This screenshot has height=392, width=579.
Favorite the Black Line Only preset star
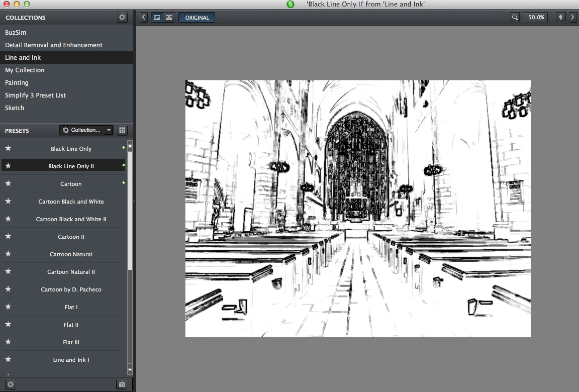tap(8, 149)
